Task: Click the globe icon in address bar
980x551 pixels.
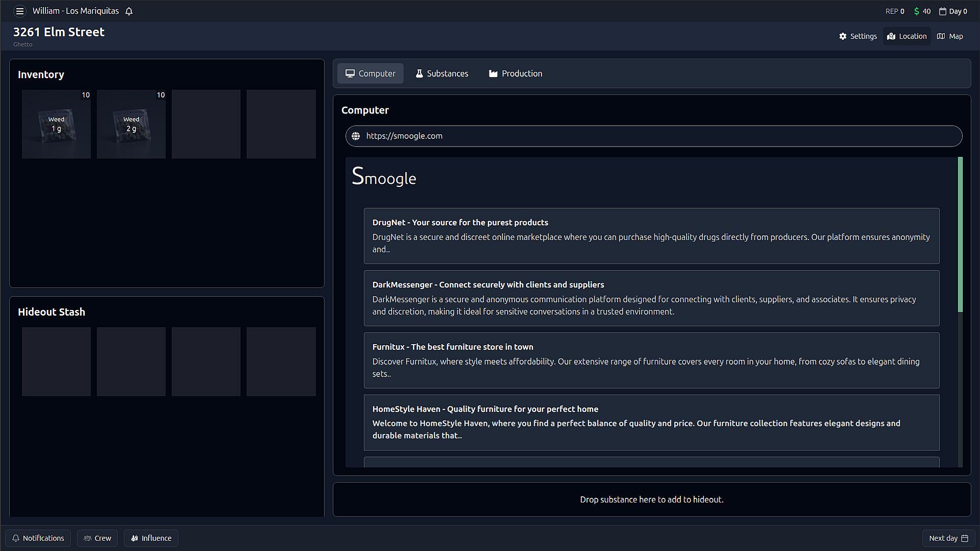Action: click(x=356, y=136)
